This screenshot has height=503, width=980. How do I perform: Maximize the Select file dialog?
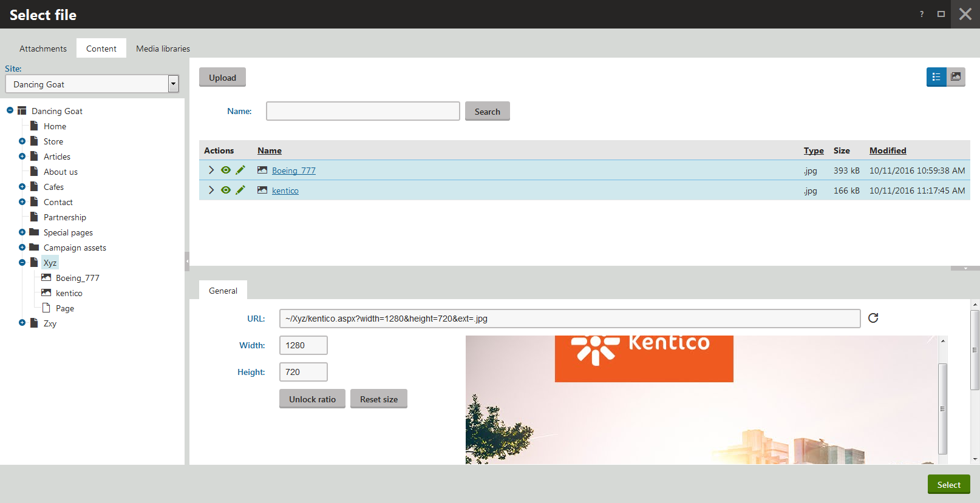[941, 14]
